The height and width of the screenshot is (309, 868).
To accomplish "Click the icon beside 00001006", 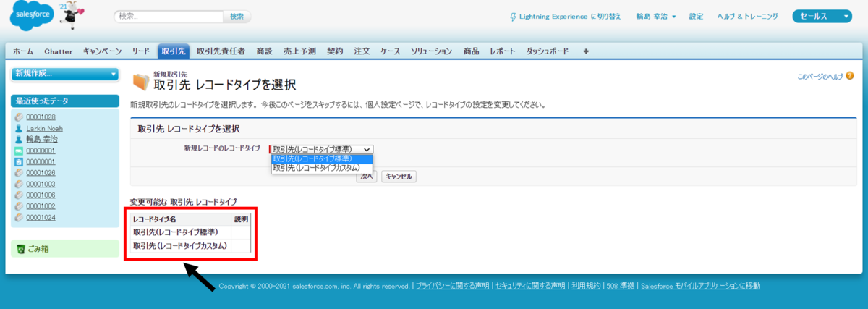I will coord(19,195).
